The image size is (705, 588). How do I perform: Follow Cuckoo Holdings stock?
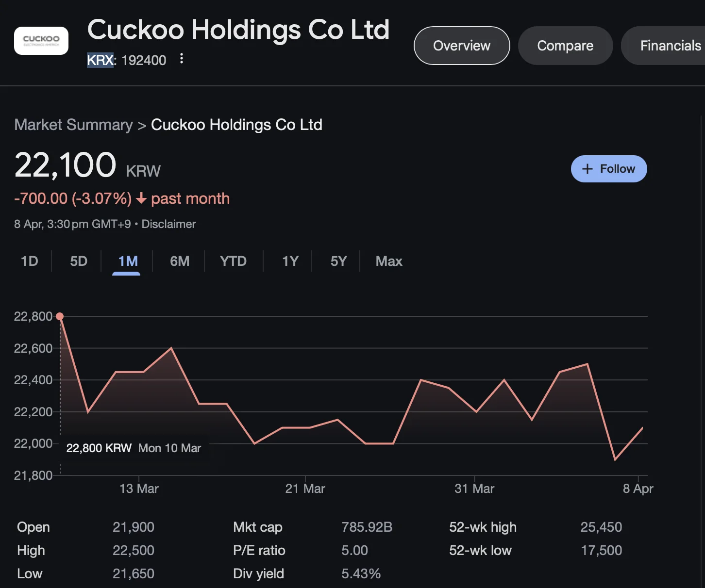[609, 169]
